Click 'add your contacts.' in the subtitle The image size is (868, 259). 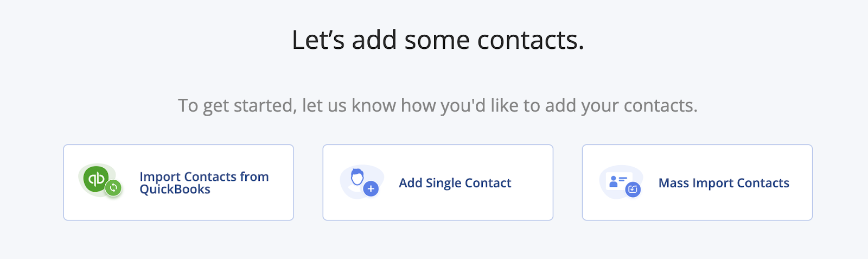(621, 105)
